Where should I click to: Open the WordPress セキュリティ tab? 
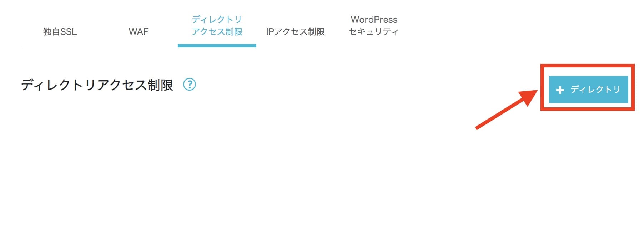coord(374,26)
